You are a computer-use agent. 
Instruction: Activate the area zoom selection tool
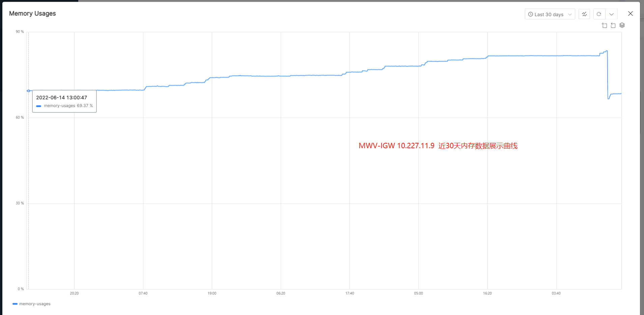[x=604, y=25]
